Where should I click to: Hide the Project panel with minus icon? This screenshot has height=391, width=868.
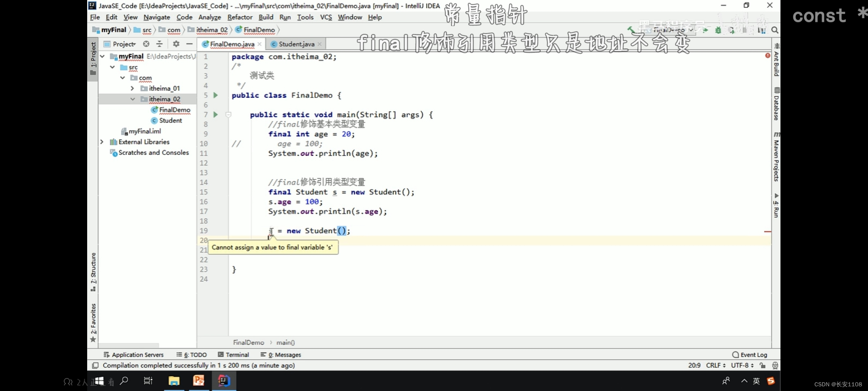pos(189,44)
